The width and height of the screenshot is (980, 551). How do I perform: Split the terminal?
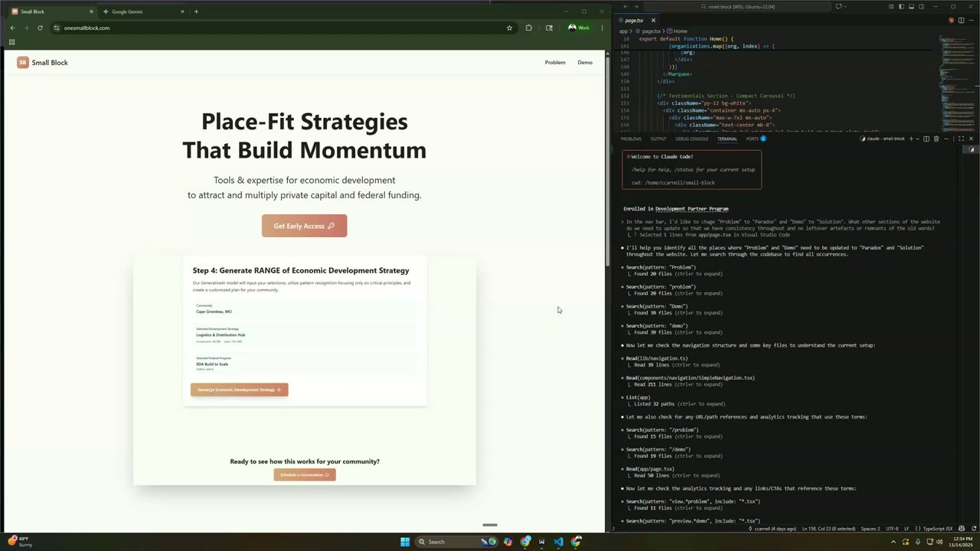[926, 139]
